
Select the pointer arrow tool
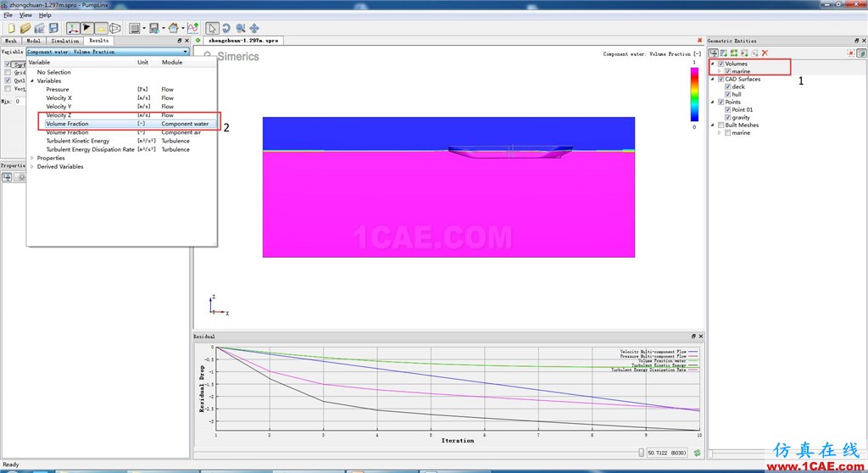pos(212,28)
